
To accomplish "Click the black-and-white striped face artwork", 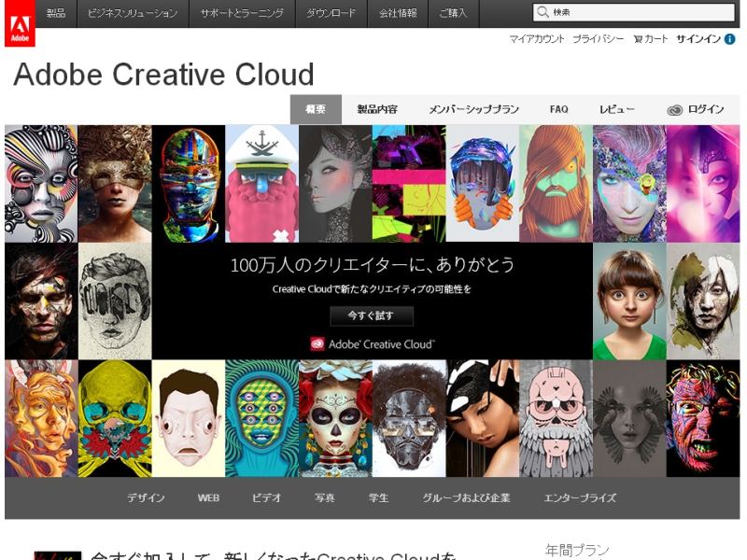I will click(41, 184).
